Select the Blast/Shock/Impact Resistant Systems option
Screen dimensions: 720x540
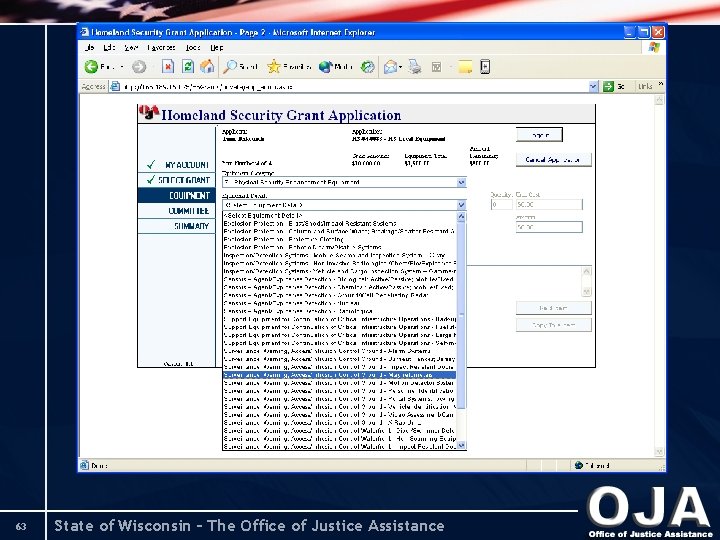click(339, 224)
